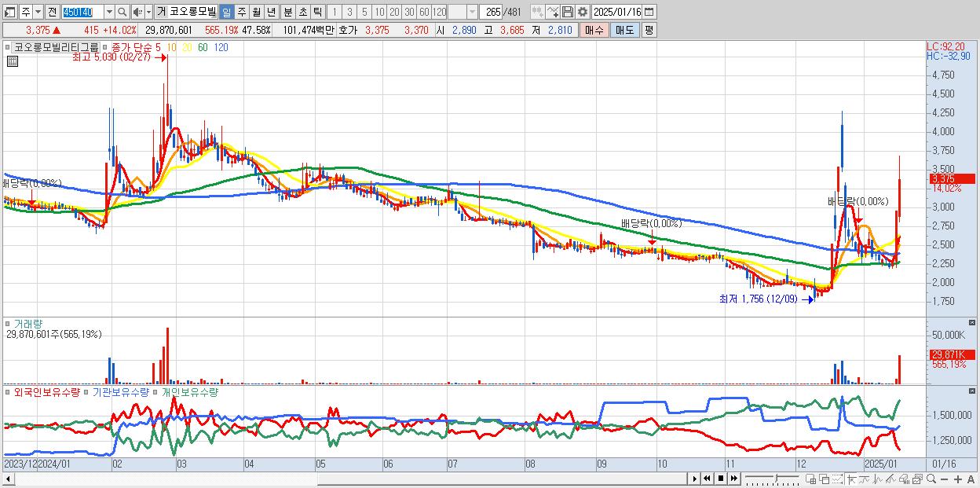Open the stock code history dropdown
The height and width of the screenshot is (488, 980).
[x=109, y=12]
